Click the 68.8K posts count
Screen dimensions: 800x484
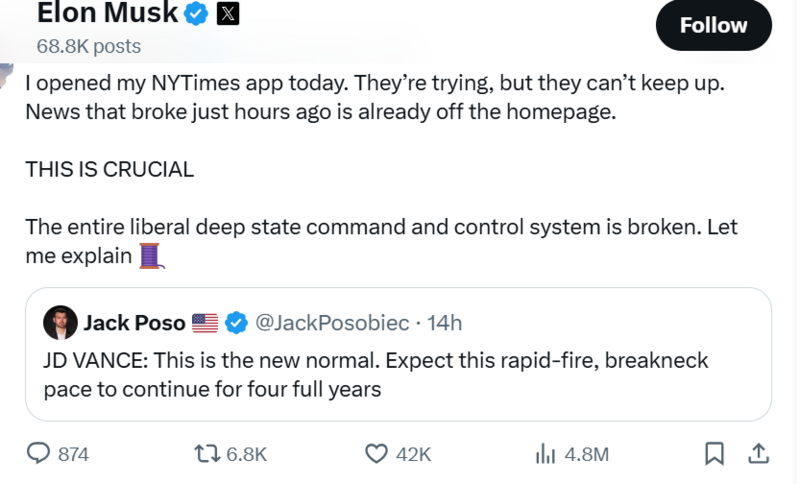click(x=88, y=46)
